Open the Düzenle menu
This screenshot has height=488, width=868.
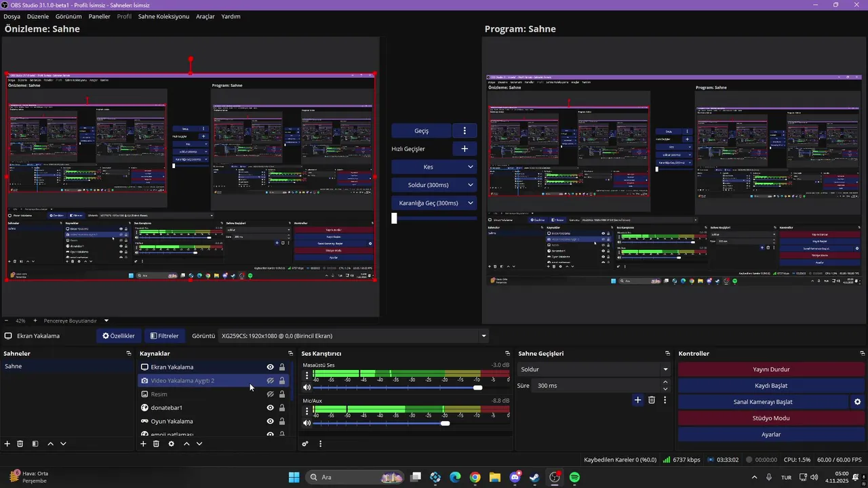tap(38, 16)
